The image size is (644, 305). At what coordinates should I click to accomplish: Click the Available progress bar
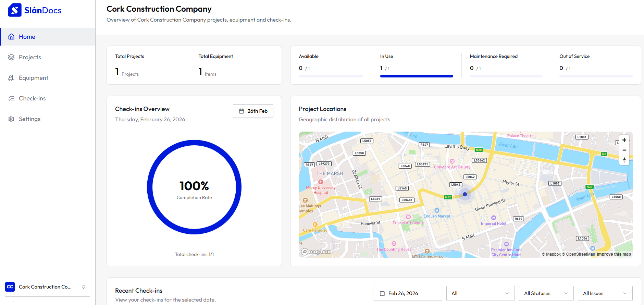(x=331, y=76)
